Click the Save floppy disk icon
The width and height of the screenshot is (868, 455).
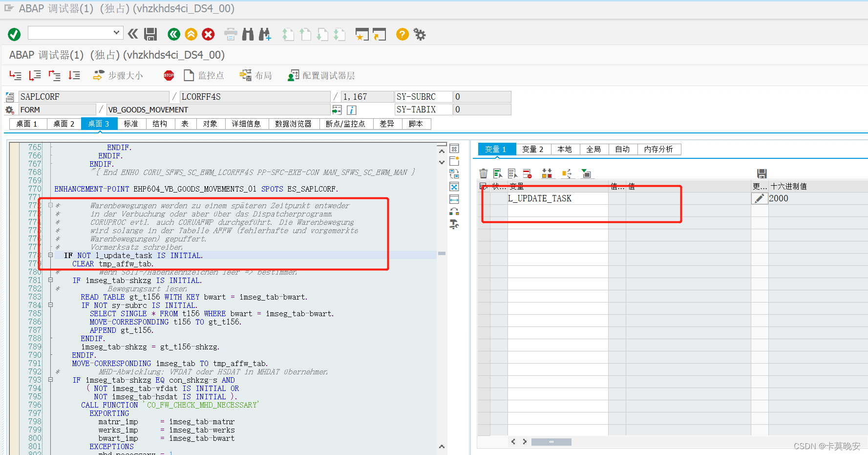[150, 34]
